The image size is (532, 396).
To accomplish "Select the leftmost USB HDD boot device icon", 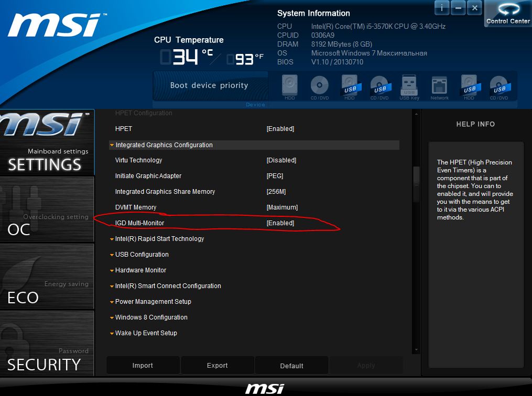I will 350,87.
